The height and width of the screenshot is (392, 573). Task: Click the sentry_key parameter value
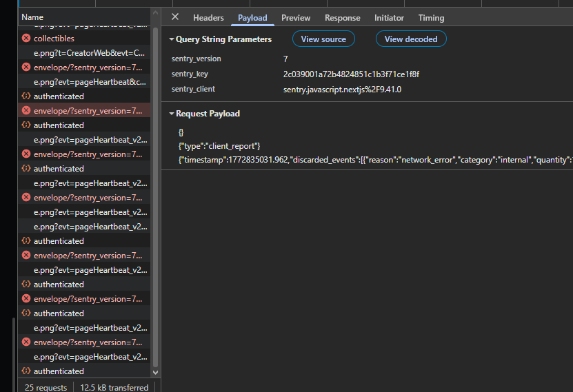pyautogui.click(x=351, y=74)
